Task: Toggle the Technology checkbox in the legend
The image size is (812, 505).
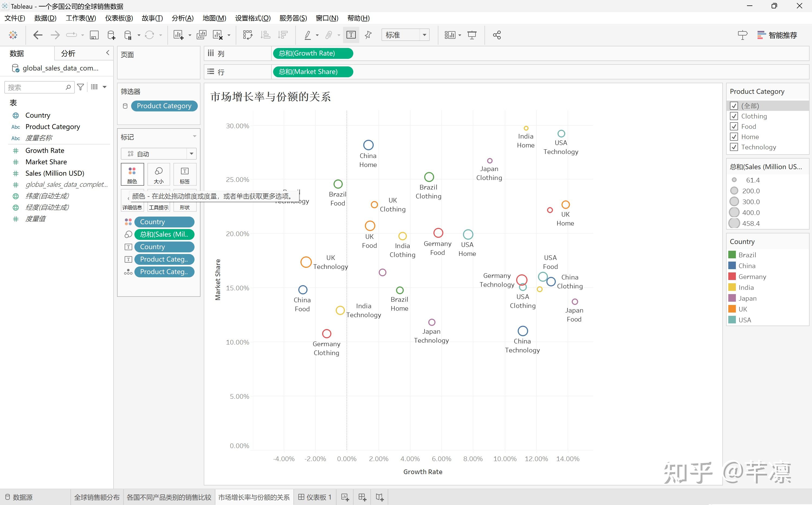Action: [x=734, y=147]
